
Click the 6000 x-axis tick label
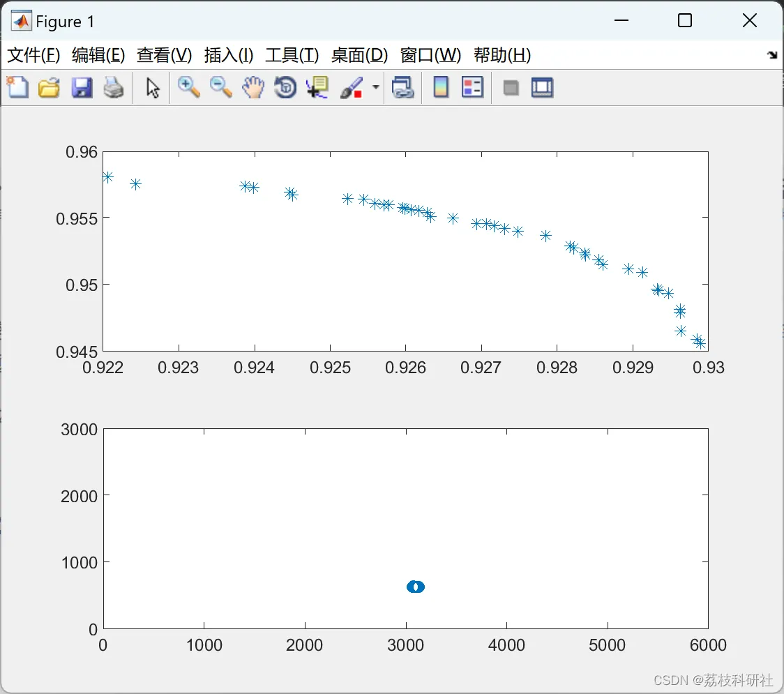click(x=708, y=645)
